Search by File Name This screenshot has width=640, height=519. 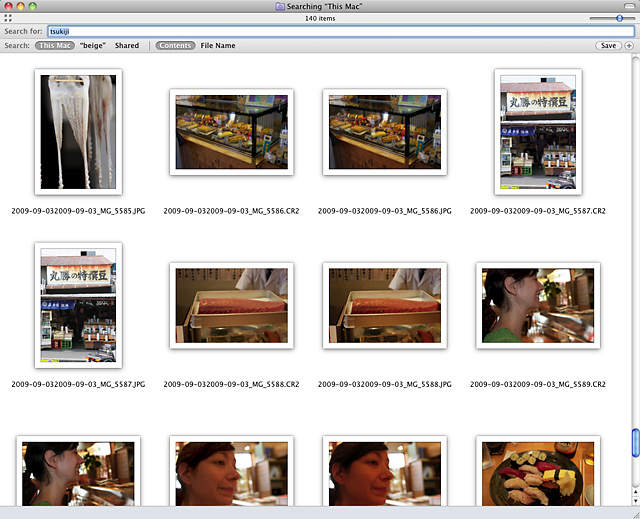(218, 46)
